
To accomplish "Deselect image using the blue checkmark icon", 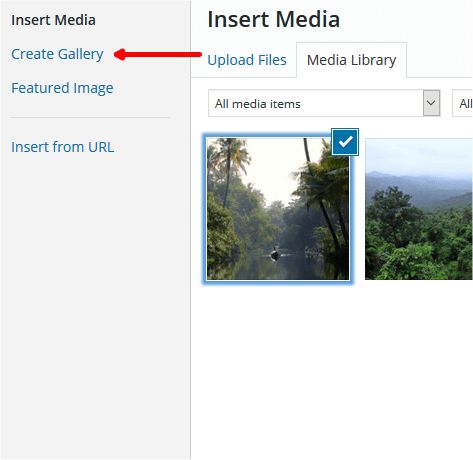I will point(345,142).
